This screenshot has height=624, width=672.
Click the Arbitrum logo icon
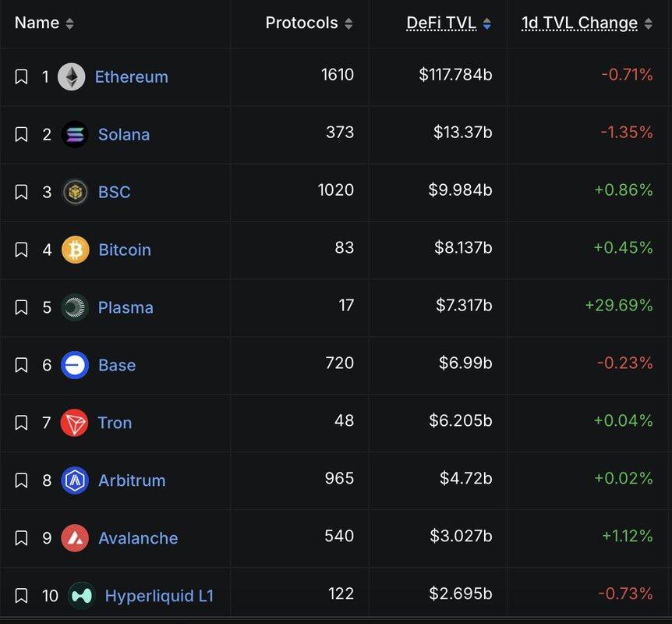click(75, 480)
